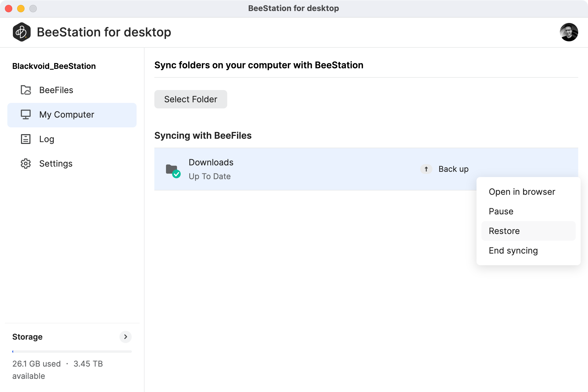This screenshot has height=392, width=588.
Task: Click the Up To Date status text
Action: (x=209, y=176)
